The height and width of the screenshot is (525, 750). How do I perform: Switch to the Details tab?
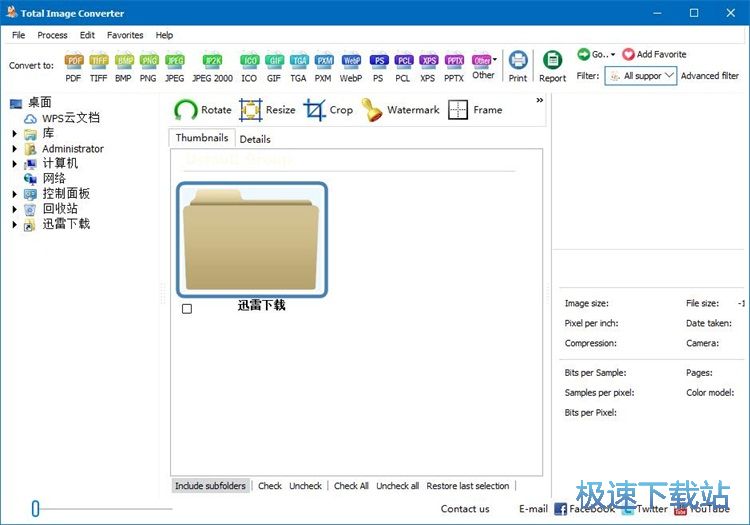point(255,139)
